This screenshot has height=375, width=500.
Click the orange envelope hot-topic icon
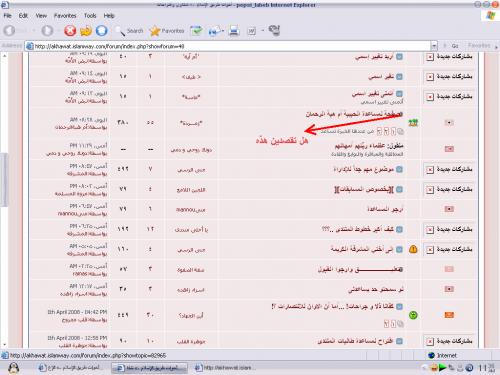tap(449, 315)
